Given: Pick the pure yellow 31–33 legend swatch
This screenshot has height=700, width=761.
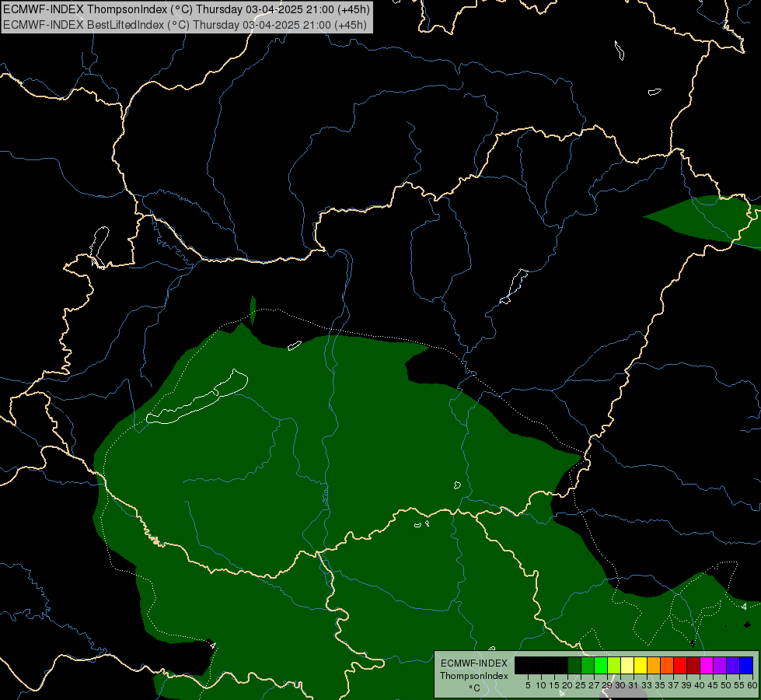Looking at the screenshot, I should click(x=641, y=665).
